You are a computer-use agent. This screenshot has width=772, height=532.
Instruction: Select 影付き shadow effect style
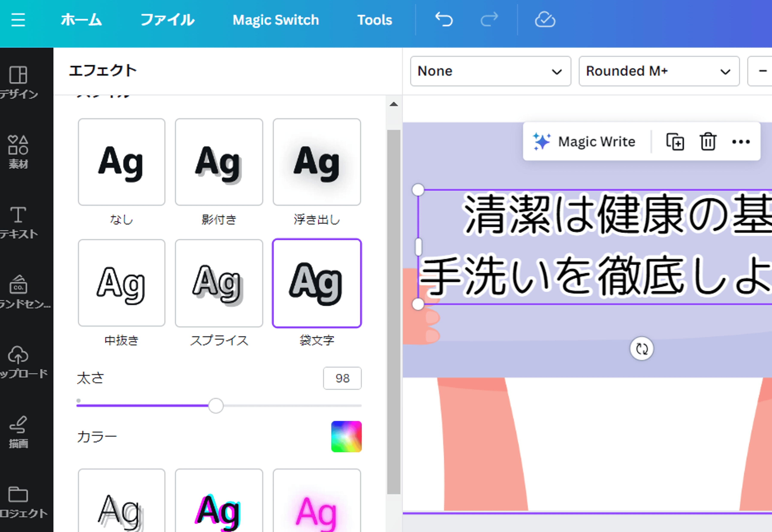[x=219, y=162]
